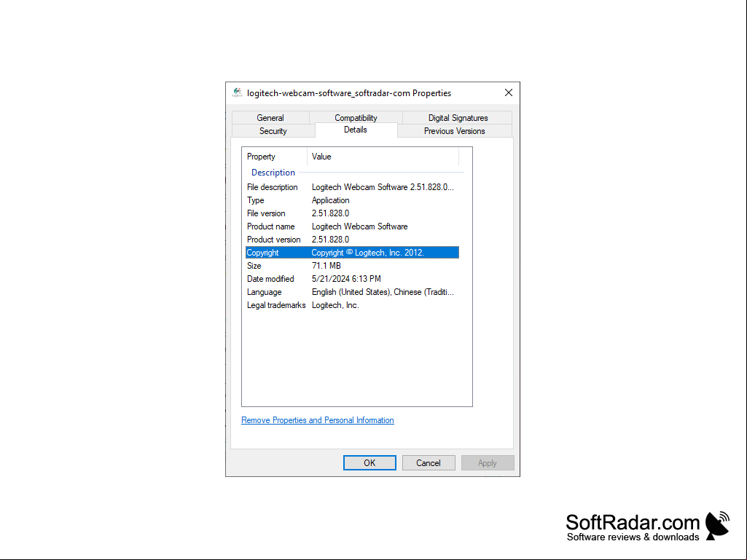Select the File description row
This screenshot has height=560, width=747.
click(x=352, y=187)
